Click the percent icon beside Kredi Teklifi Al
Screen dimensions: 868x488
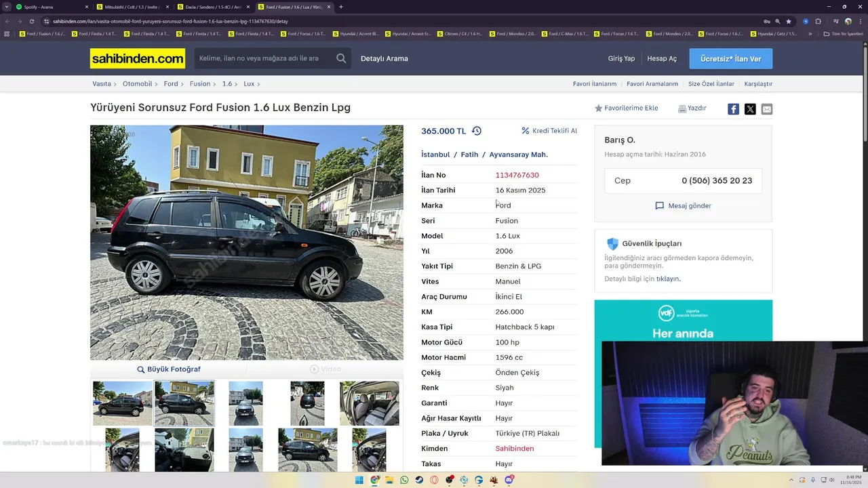[526, 131]
